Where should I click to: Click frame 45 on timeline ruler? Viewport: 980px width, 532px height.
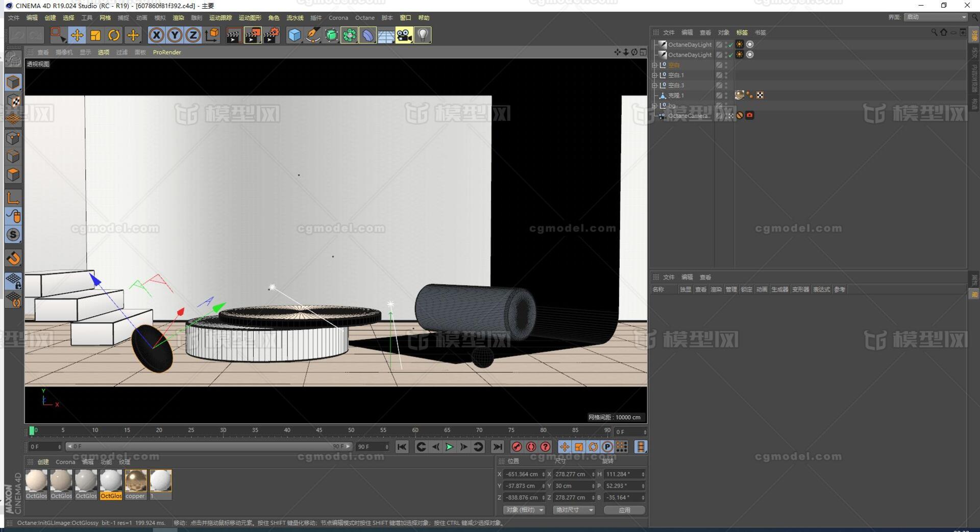pos(319,431)
